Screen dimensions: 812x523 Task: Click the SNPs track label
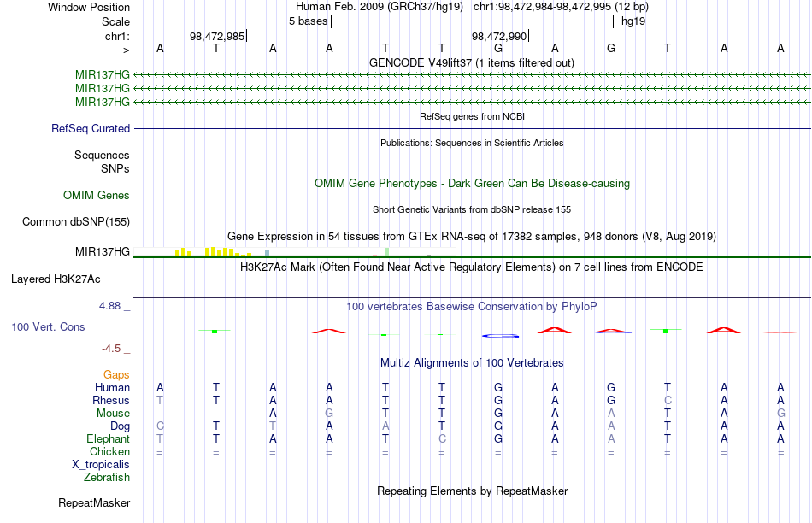[x=115, y=168]
